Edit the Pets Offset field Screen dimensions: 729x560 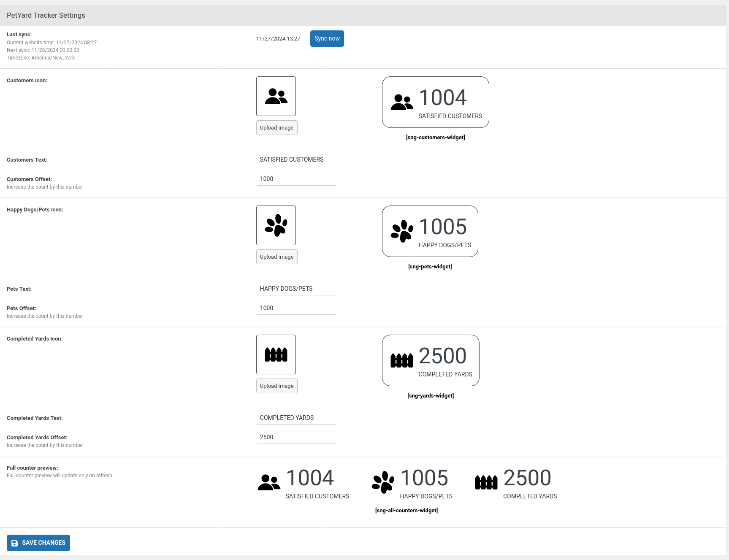296,308
